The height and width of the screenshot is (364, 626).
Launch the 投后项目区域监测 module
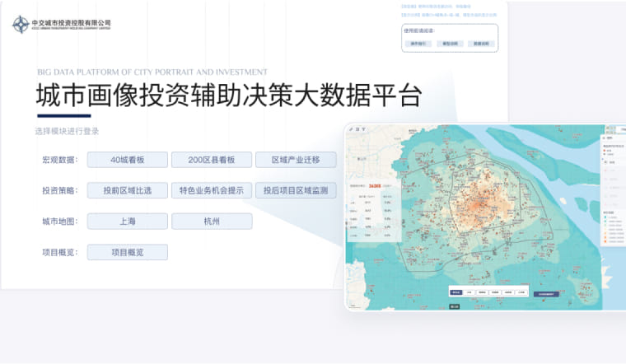[296, 190]
